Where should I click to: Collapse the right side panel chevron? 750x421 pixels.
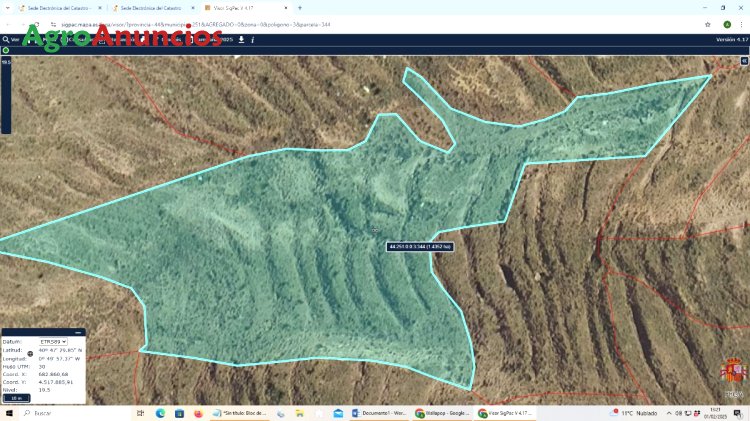point(744,61)
